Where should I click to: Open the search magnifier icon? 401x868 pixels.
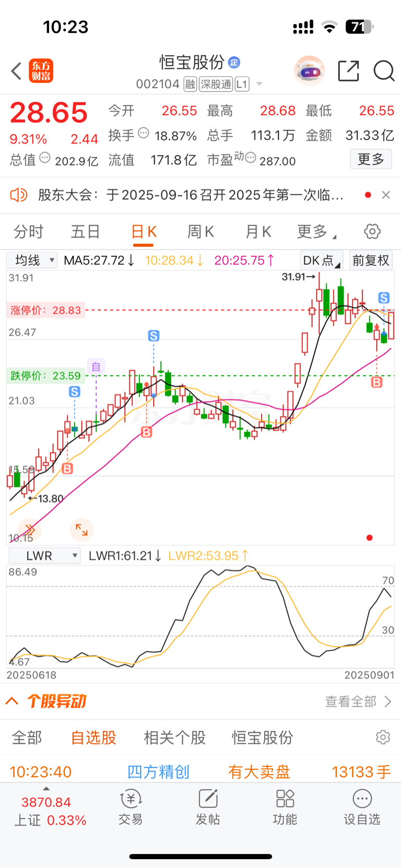click(x=384, y=71)
